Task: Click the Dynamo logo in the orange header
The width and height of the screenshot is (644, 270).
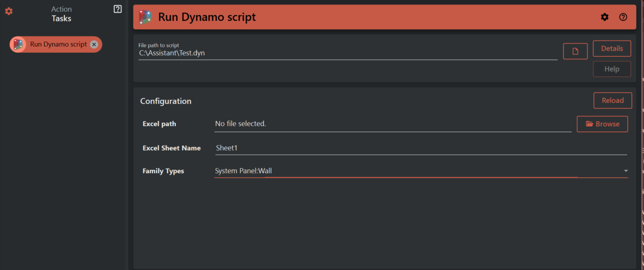Action: pyautogui.click(x=145, y=17)
